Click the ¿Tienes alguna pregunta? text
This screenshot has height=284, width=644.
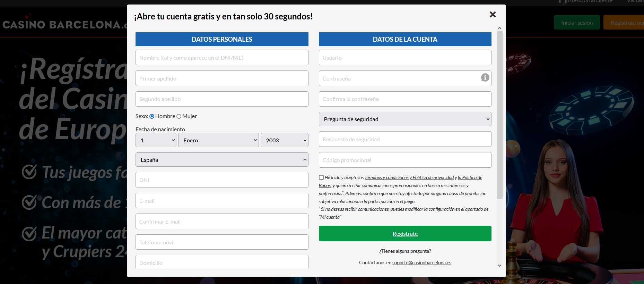pos(405,251)
